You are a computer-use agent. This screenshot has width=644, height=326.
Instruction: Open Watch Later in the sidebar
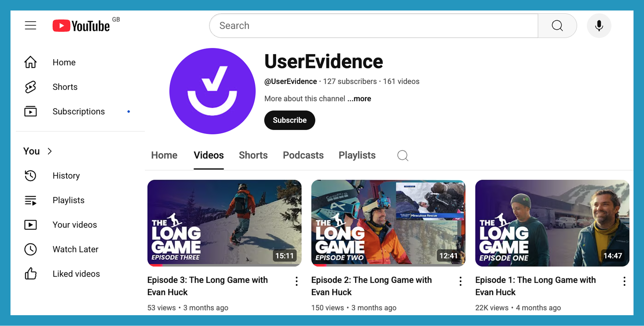75,249
